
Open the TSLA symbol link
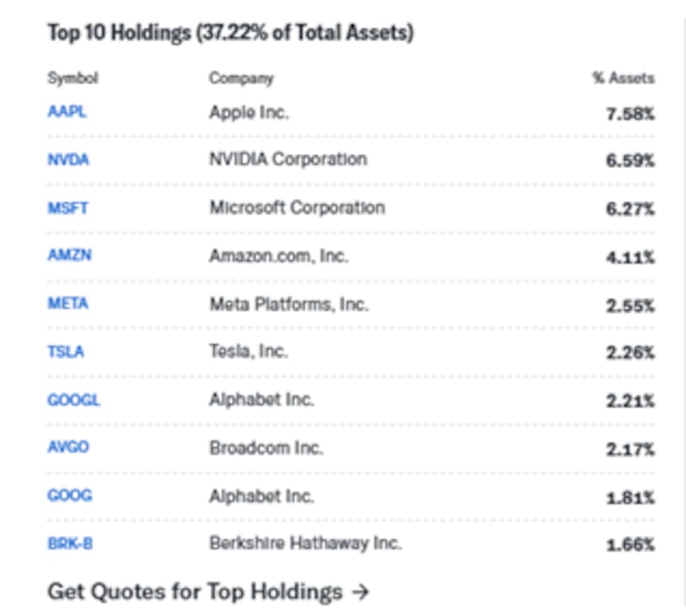66,352
